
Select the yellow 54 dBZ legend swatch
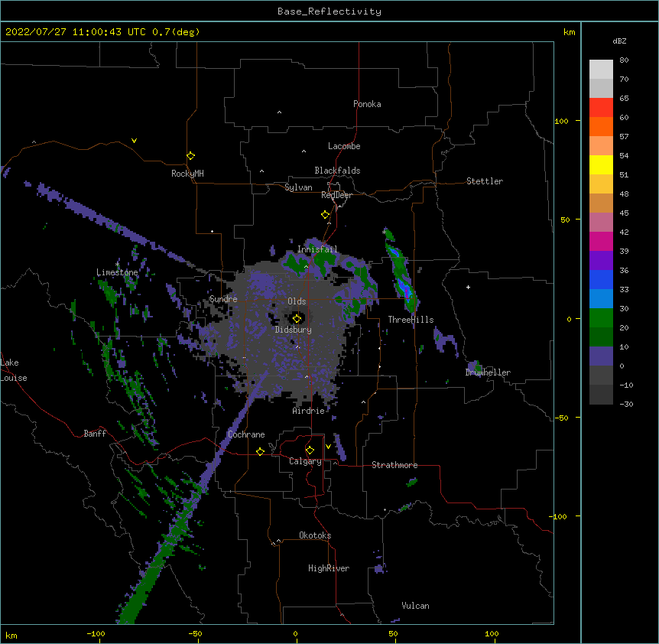pos(601,164)
